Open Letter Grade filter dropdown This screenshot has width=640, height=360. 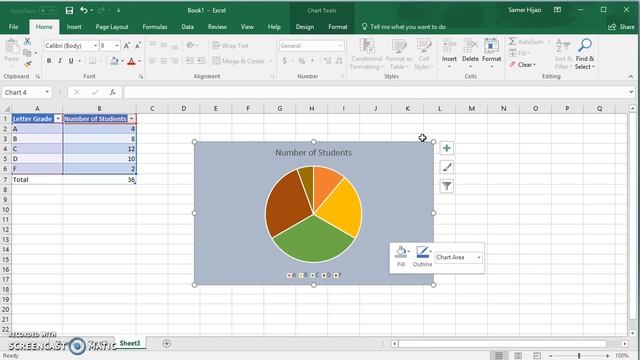point(58,119)
